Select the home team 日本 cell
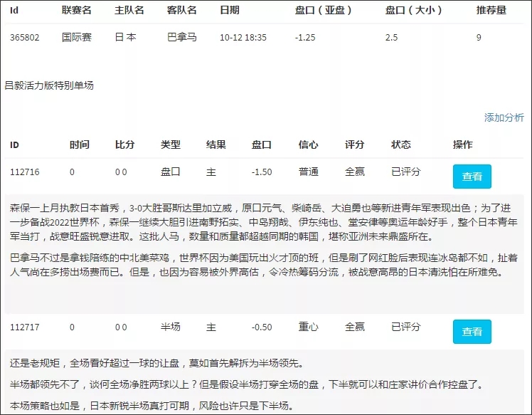The width and height of the screenshot is (532, 415). click(126, 37)
